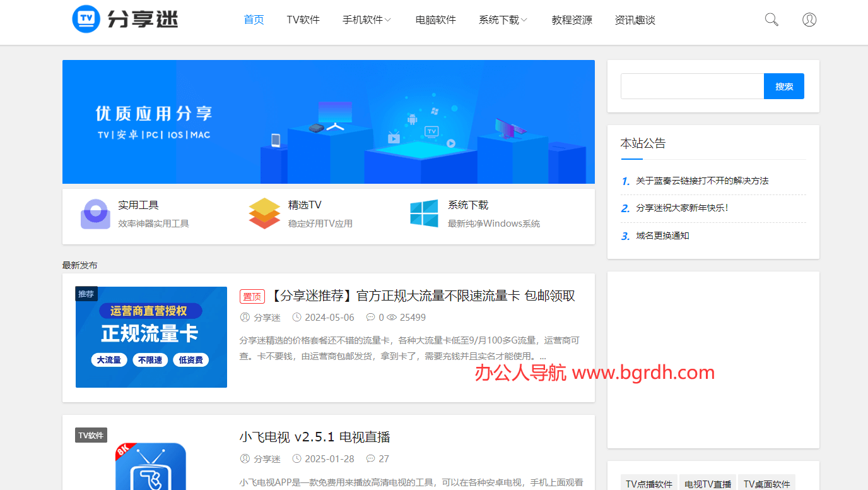Click the 分享迷 TV logo icon
Image resolution: width=868 pixels, height=490 pixels.
(86, 19)
